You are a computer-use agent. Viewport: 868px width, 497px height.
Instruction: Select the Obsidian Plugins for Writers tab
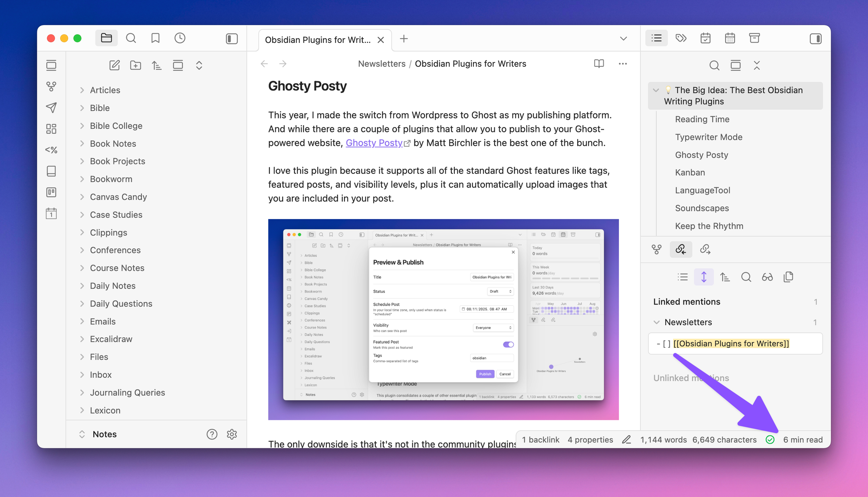tap(318, 40)
